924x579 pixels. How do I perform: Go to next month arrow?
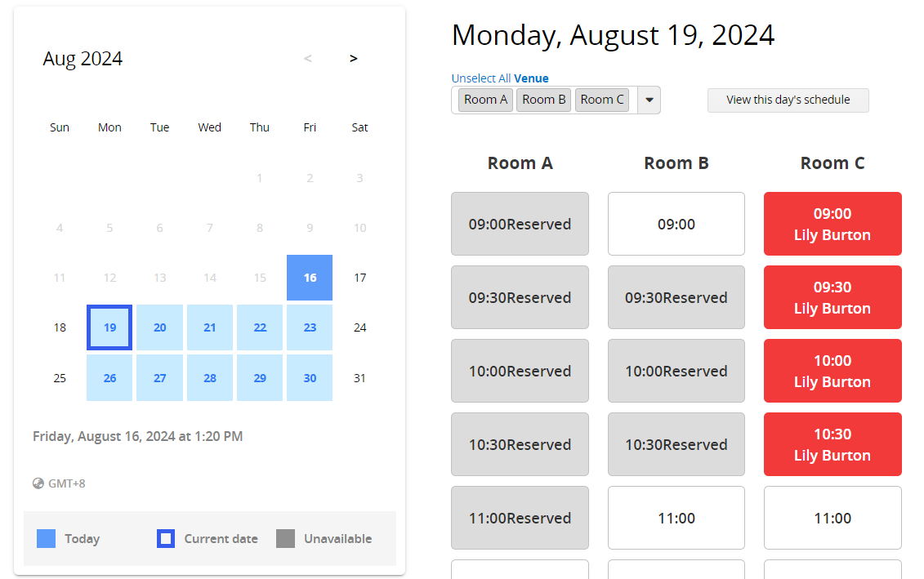pyautogui.click(x=353, y=59)
